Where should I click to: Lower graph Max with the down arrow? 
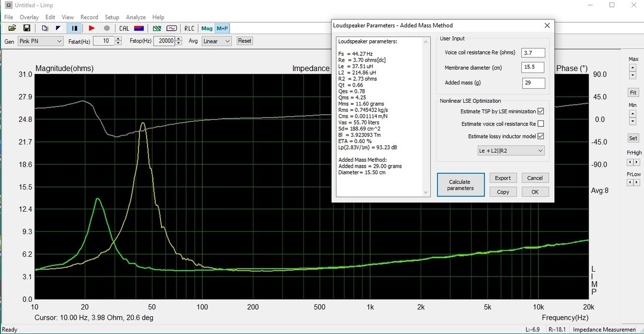point(632,76)
